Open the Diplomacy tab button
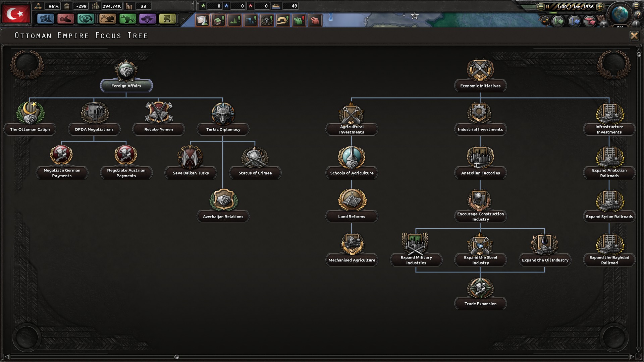 [65, 19]
